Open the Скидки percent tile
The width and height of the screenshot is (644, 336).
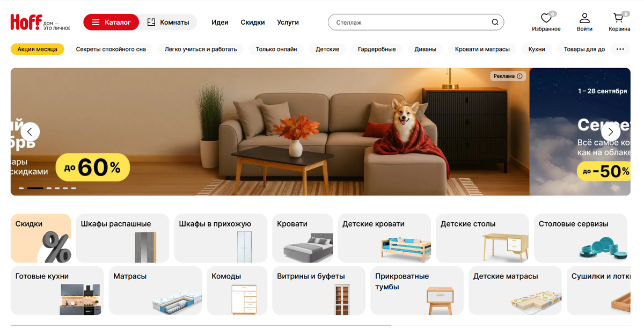[41, 238]
